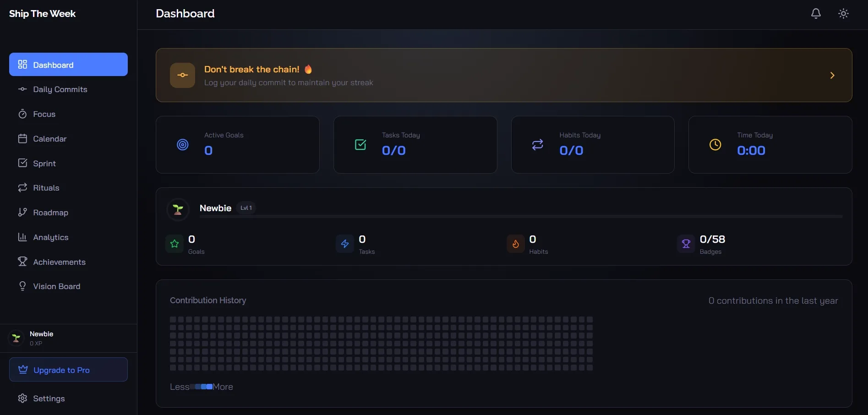Open the Analytics charts view
Image resolution: width=868 pixels, height=415 pixels.
coord(51,237)
